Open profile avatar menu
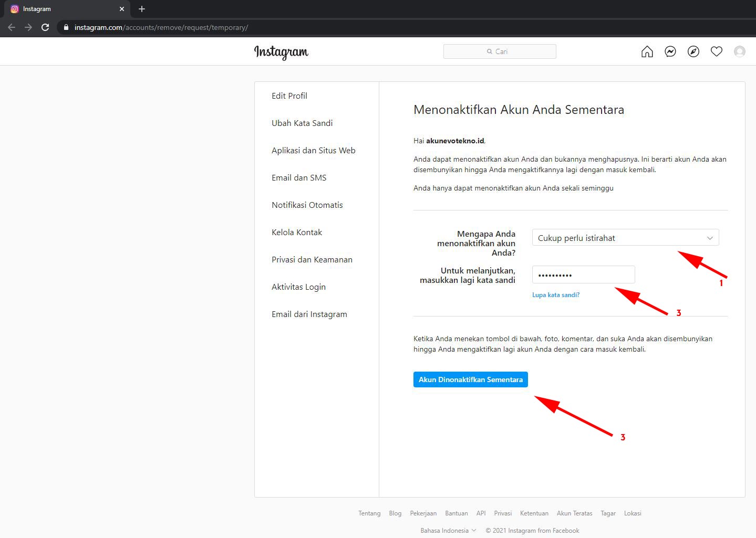The image size is (756, 538). [x=740, y=51]
